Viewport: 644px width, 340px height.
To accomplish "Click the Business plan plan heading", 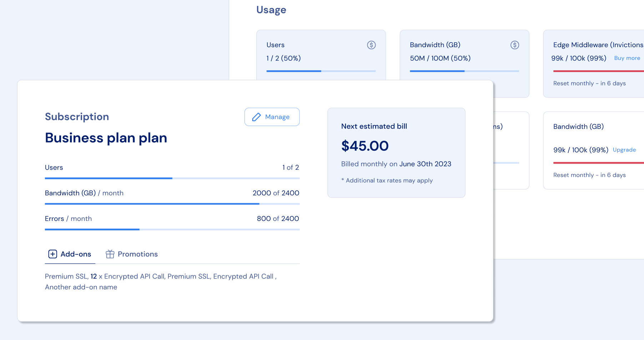I will pos(106,138).
